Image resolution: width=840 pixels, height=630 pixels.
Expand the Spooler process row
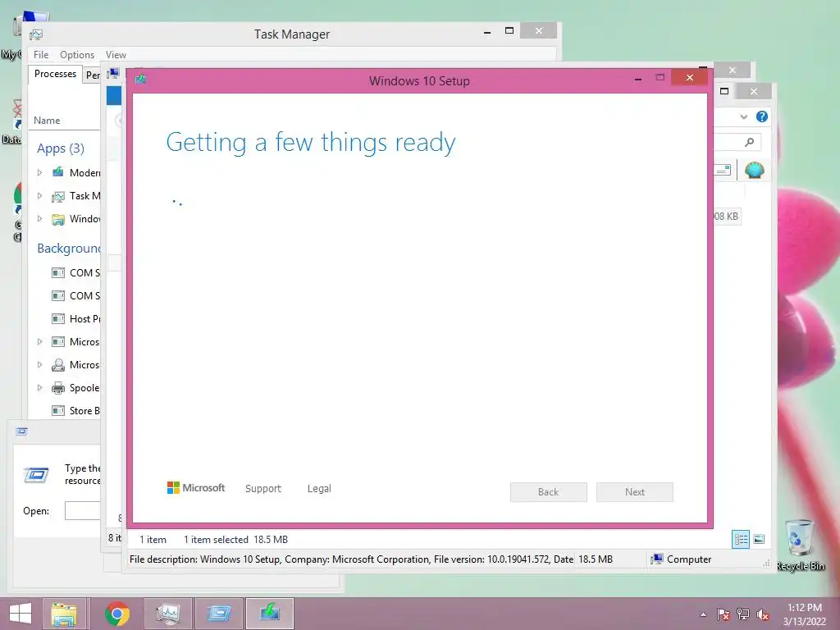39,388
